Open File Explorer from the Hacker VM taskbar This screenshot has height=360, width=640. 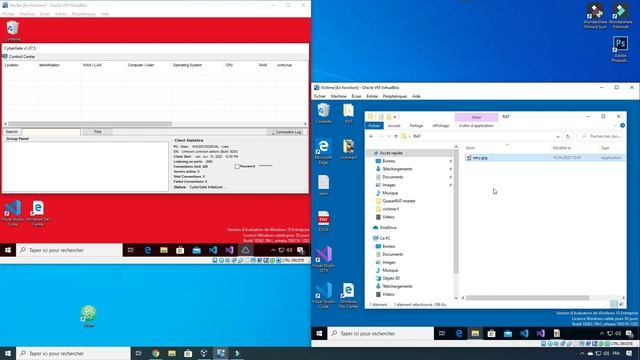(x=164, y=250)
